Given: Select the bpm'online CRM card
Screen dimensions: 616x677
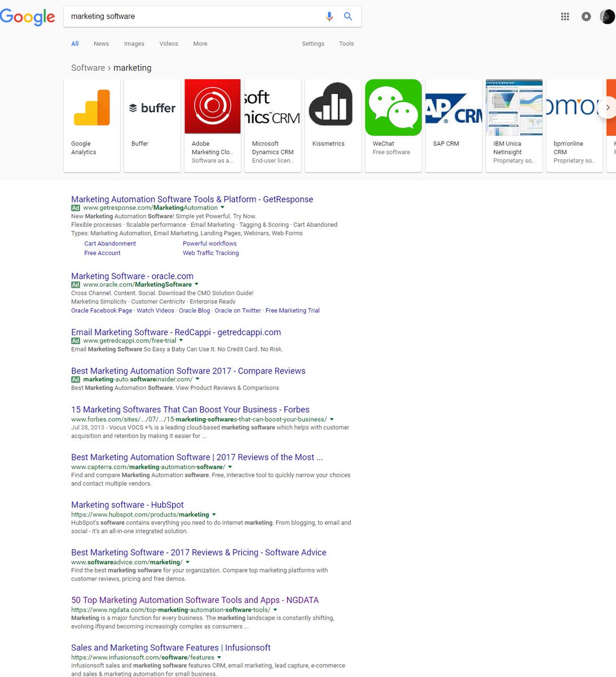Looking at the screenshot, I should (x=575, y=125).
